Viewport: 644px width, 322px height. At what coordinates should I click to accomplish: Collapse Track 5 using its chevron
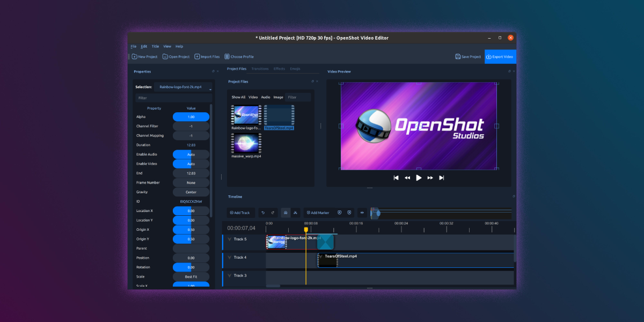coord(229,239)
